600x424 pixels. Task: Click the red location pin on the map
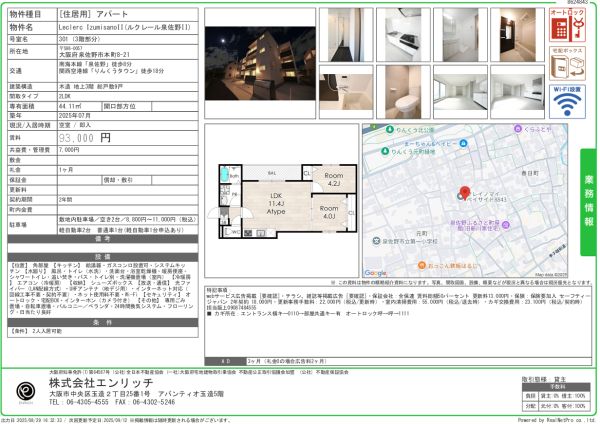click(465, 193)
